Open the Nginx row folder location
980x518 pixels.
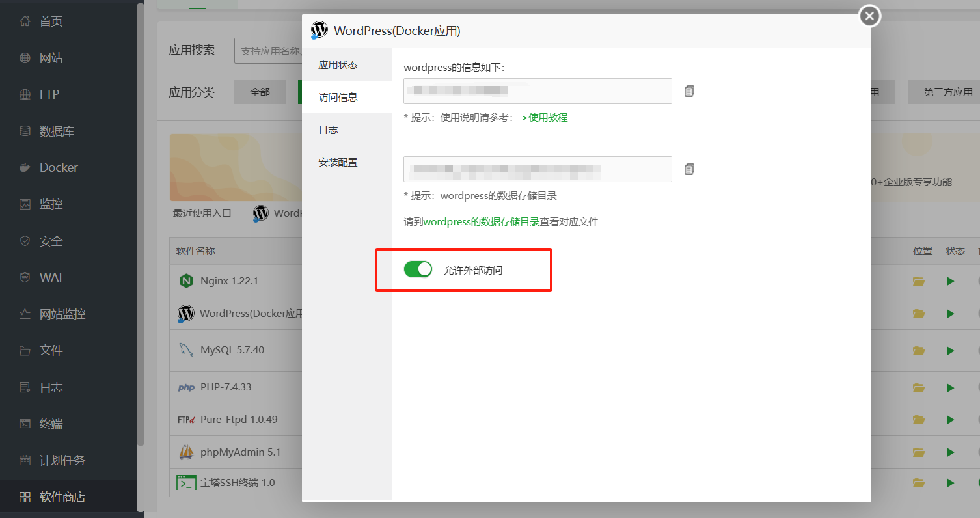(919, 281)
